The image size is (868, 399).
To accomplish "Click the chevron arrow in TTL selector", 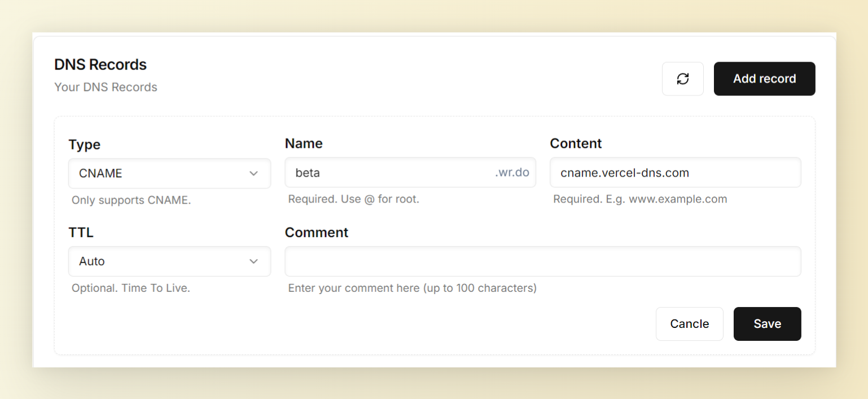I will tap(253, 261).
